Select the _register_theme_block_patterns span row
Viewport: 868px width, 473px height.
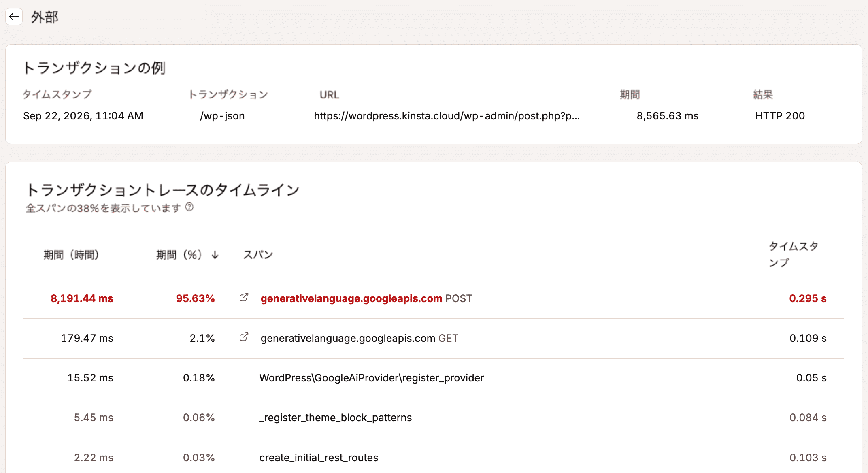(434, 418)
